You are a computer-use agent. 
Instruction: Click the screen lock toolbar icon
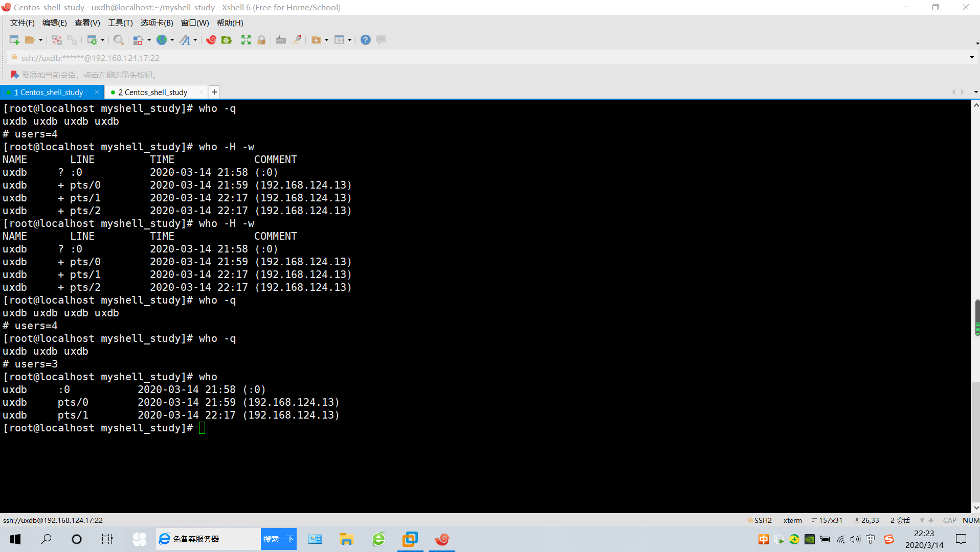tap(261, 40)
